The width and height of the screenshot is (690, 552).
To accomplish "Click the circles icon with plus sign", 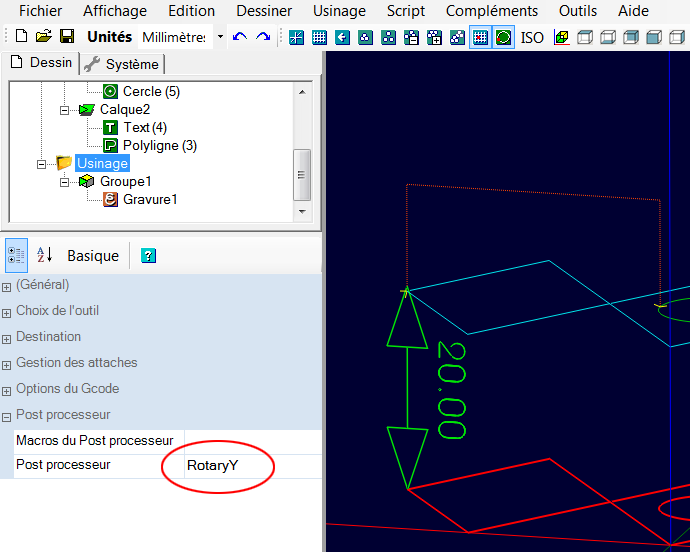I will 434,37.
